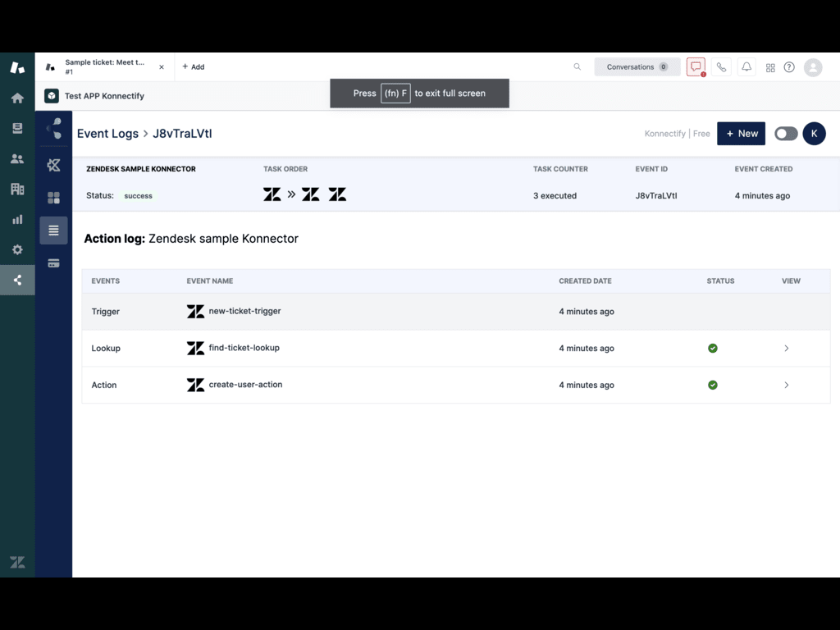The width and height of the screenshot is (840, 630).
Task: Open Customers icon in left sidebar
Action: (17, 158)
